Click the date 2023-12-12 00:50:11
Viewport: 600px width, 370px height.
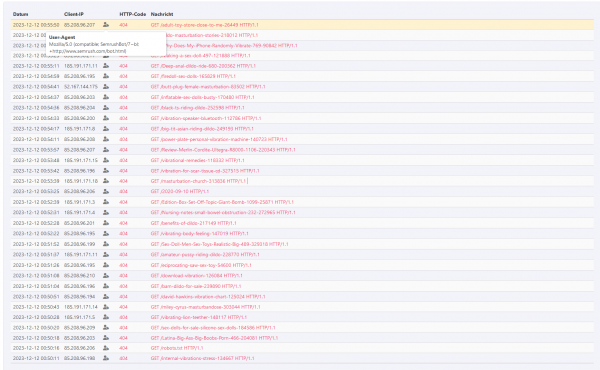click(36, 358)
